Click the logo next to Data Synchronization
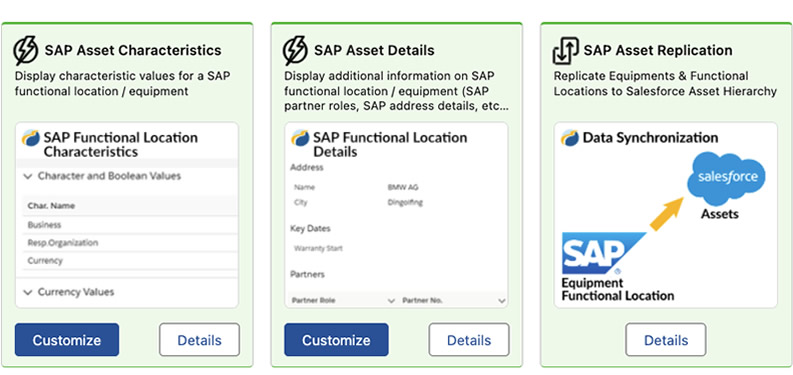The height and width of the screenshot is (375, 793). 570,138
